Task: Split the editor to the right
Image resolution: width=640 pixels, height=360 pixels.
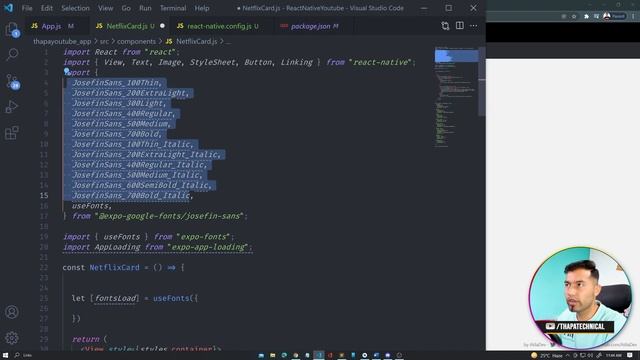Action: [460, 26]
